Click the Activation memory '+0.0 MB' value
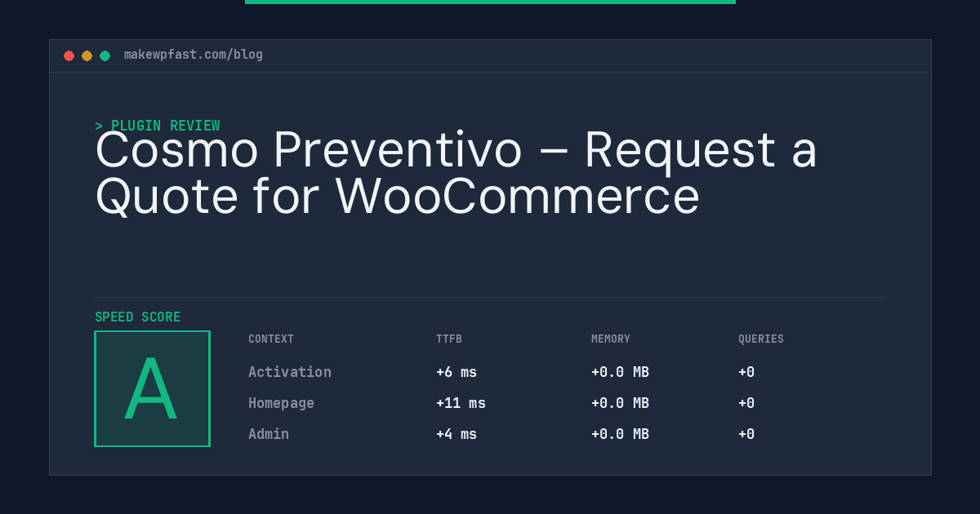The image size is (980, 514). tap(620, 372)
